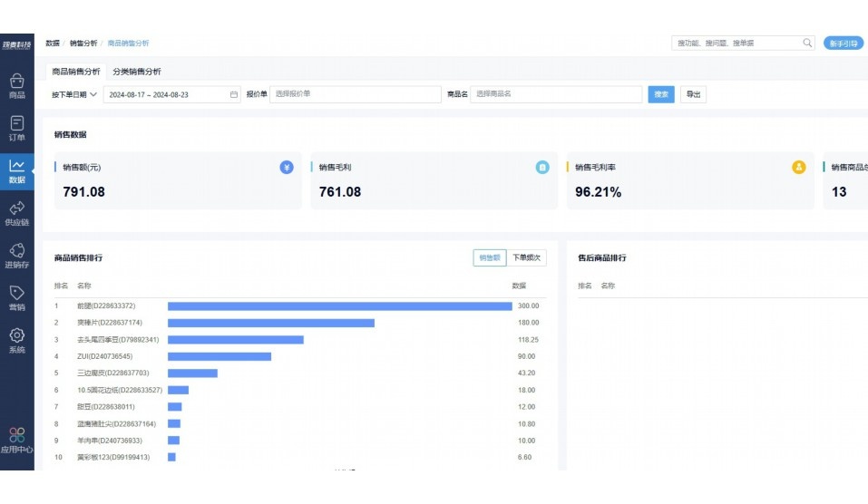Screen dimensions: 868x504
Task: Open the 订单 sidebar icon
Action: click(x=16, y=129)
